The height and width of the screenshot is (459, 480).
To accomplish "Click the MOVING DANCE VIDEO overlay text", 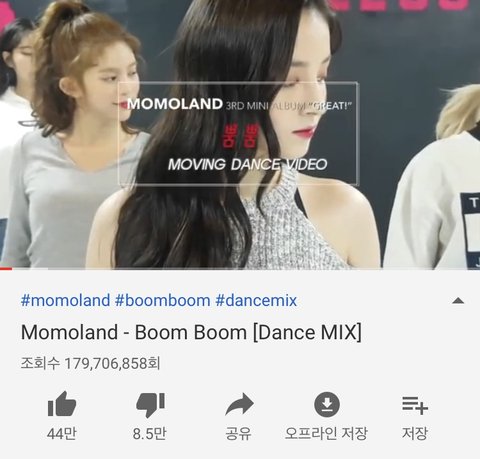I will 247,164.
